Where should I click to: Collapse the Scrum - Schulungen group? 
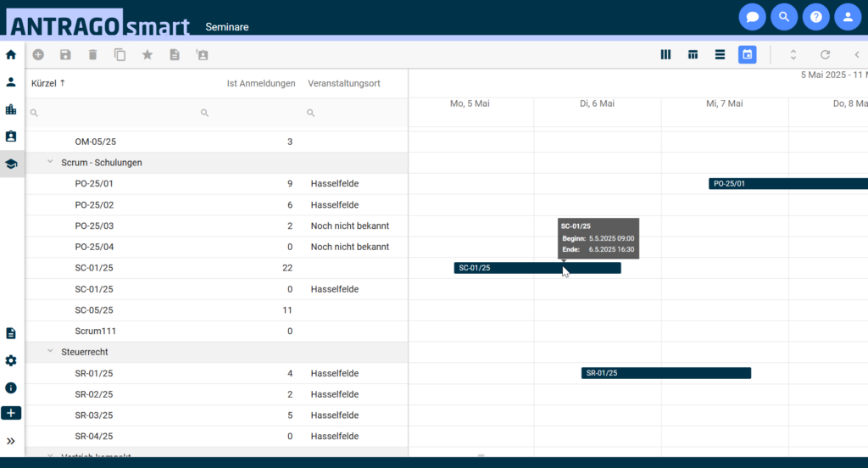coord(50,162)
